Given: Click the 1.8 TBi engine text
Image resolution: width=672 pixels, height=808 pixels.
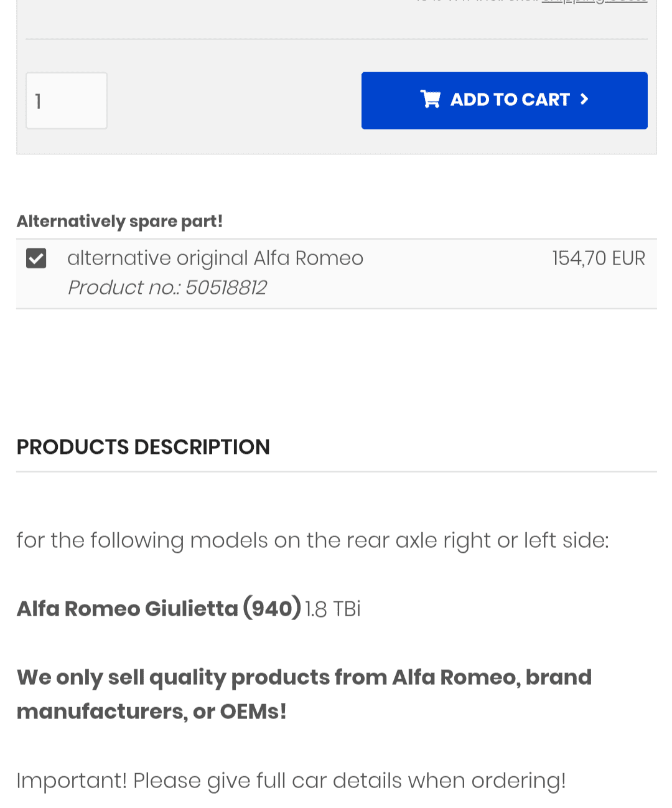Looking at the screenshot, I should 333,609.
